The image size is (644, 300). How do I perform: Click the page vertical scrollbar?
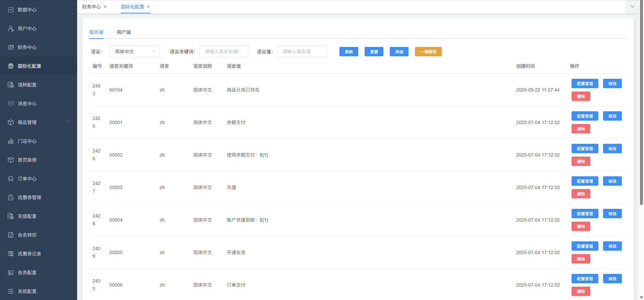(641, 101)
